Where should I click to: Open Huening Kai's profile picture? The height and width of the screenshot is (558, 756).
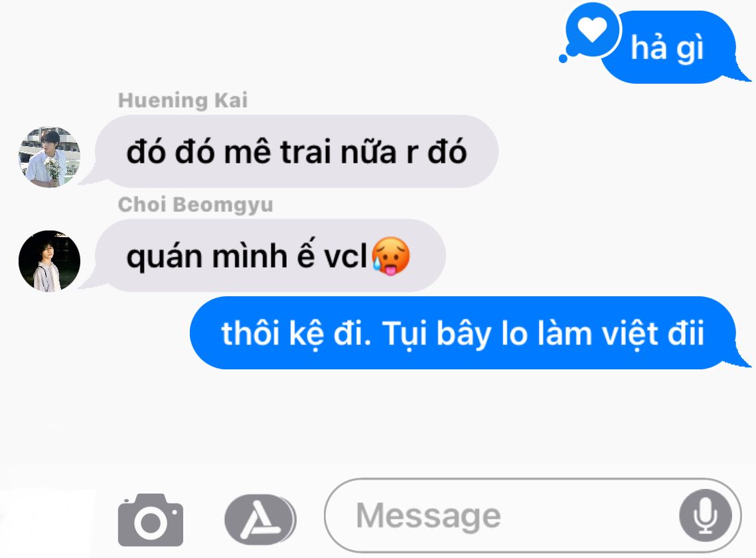(x=49, y=157)
